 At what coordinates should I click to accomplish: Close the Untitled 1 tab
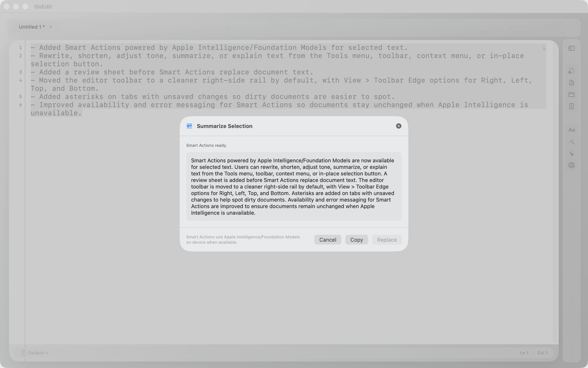click(x=51, y=27)
